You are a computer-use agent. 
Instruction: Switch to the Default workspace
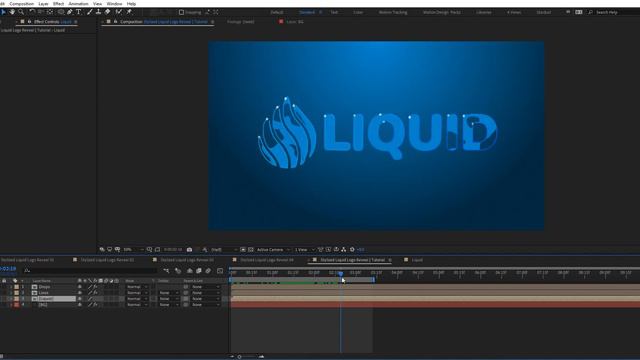point(277,12)
